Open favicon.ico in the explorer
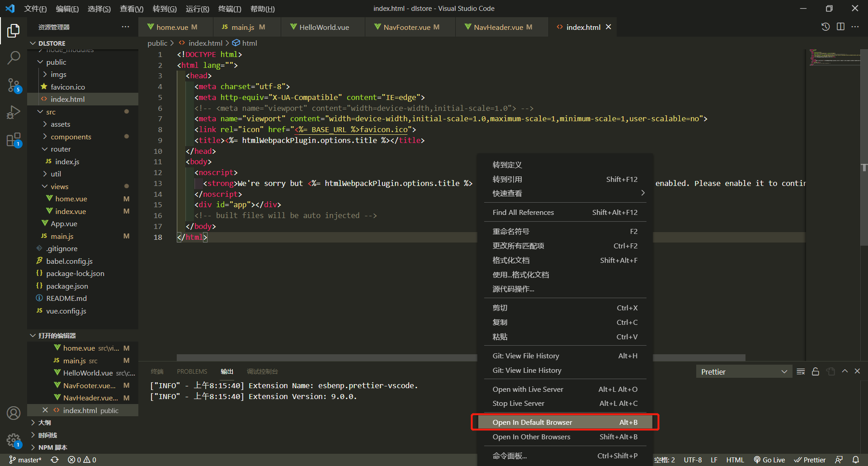 83,87
